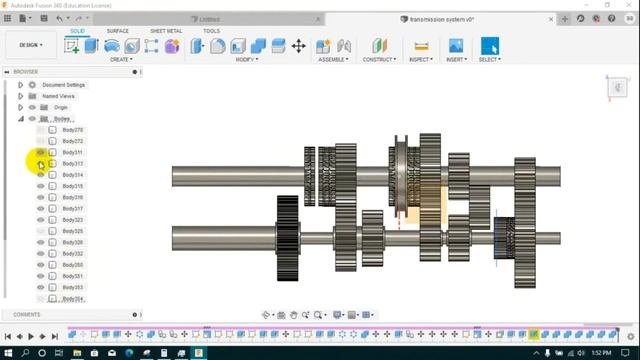Toggle visibility of Body317

coord(40,209)
